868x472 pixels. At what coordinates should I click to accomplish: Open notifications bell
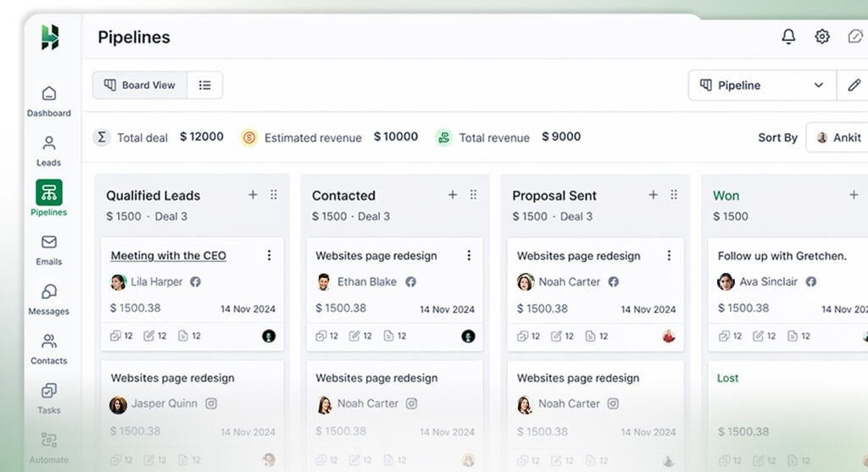click(x=788, y=36)
